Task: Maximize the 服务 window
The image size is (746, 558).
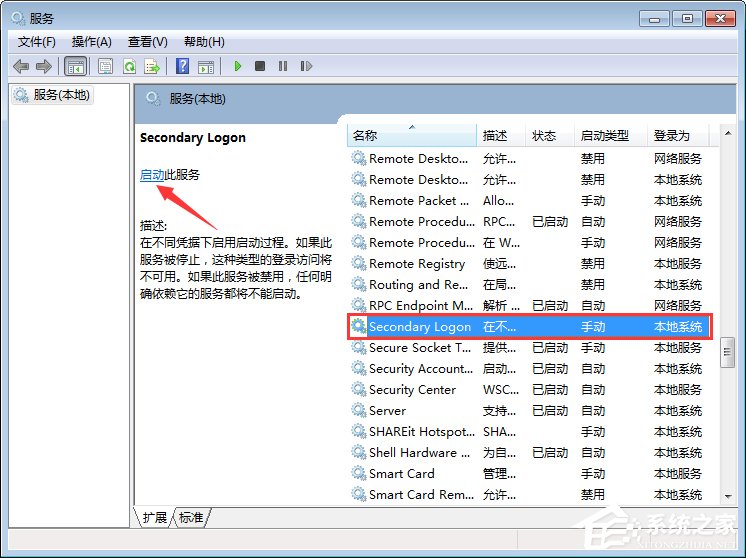Action: pyautogui.click(x=687, y=19)
